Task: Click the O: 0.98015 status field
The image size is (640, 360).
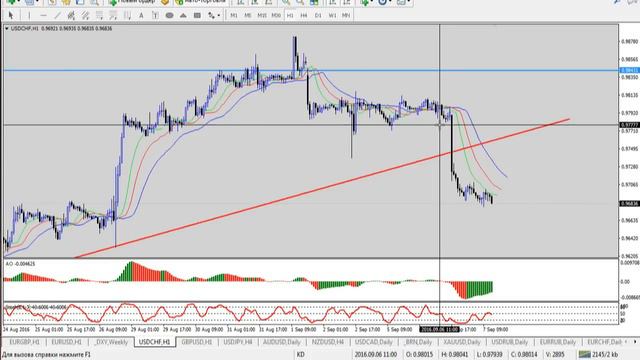Action: pyautogui.click(x=419, y=354)
